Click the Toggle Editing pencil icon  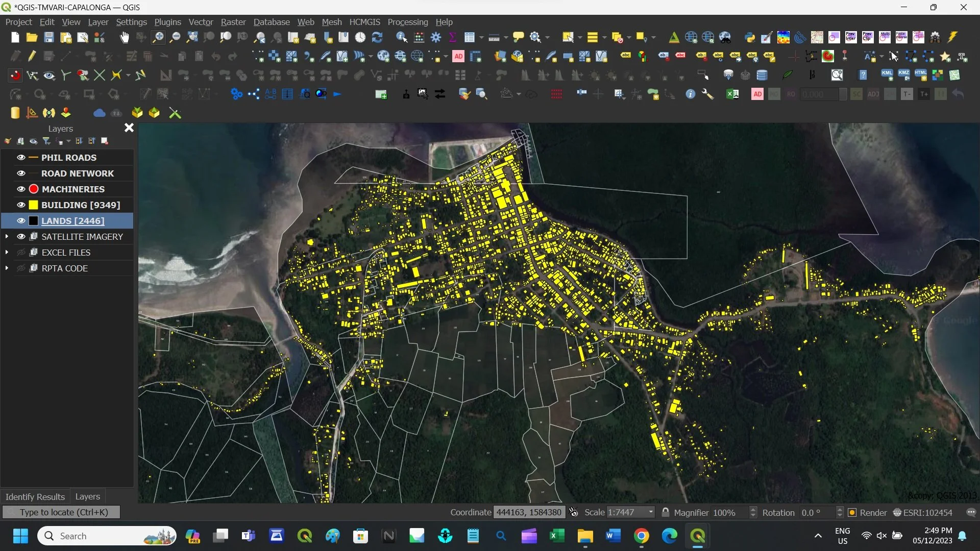[x=32, y=57]
